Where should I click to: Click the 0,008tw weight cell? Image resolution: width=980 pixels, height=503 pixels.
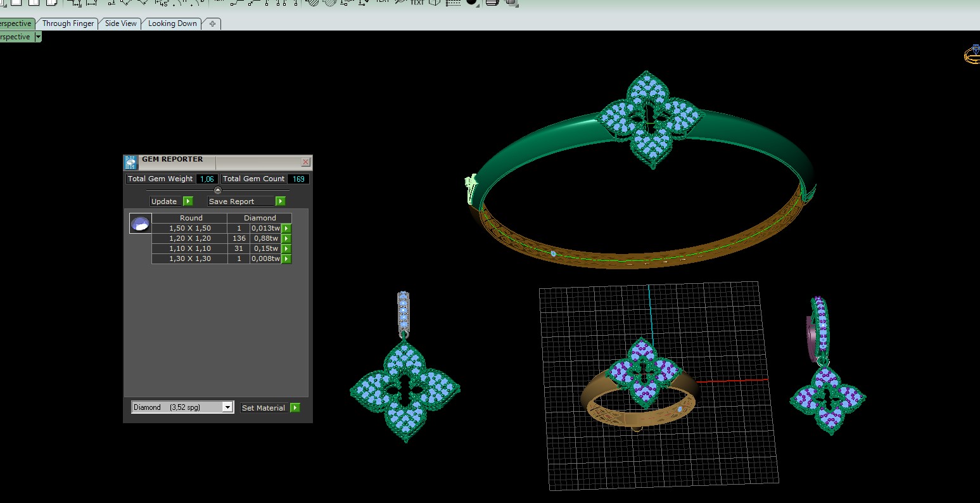(x=266, y=258)
